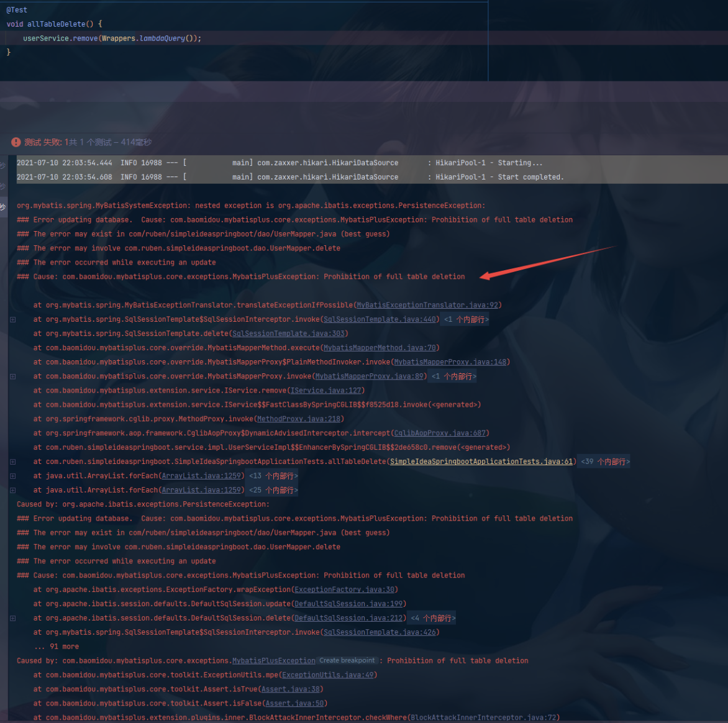Click the MybatisPlusException class link
This screenshot has width=728, height=723.
273,661
